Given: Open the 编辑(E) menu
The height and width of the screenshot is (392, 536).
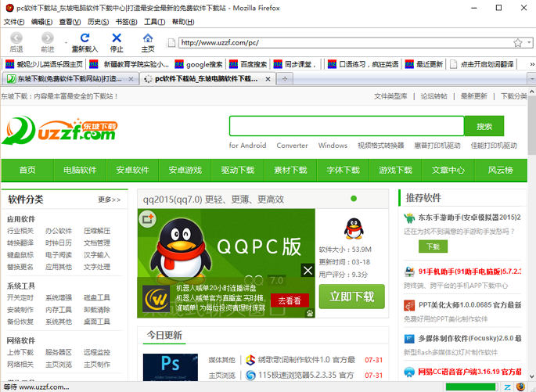Looking at the screenshot, I should click(41, 22).
